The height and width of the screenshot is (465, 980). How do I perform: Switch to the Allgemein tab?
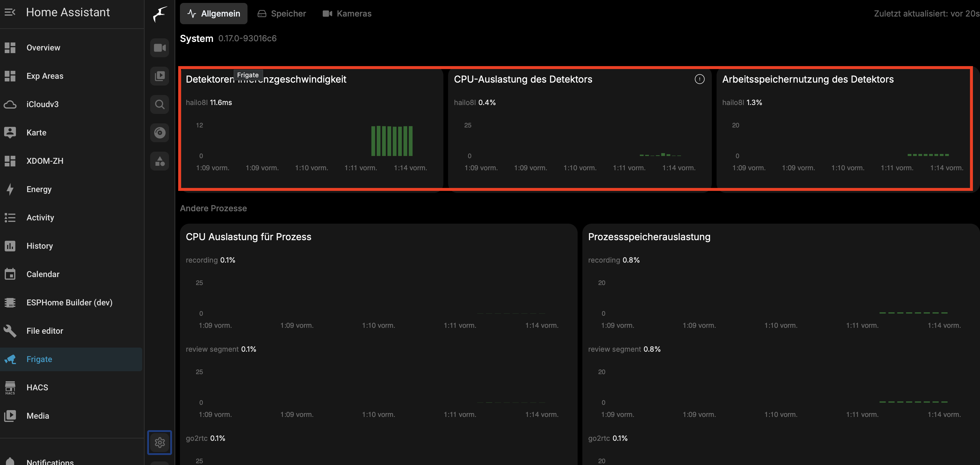[x=214, y=14]
